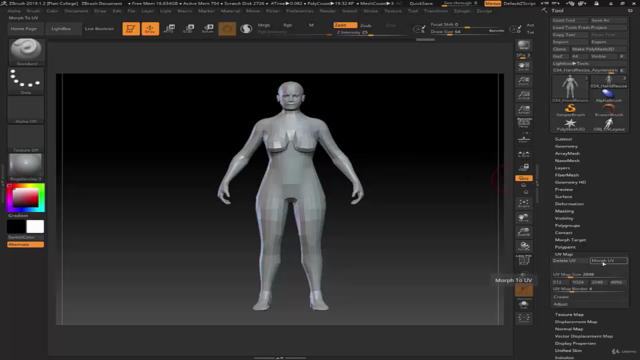Expand the Subtool section
The image size is (640, 360).
[x=563, y=139]
